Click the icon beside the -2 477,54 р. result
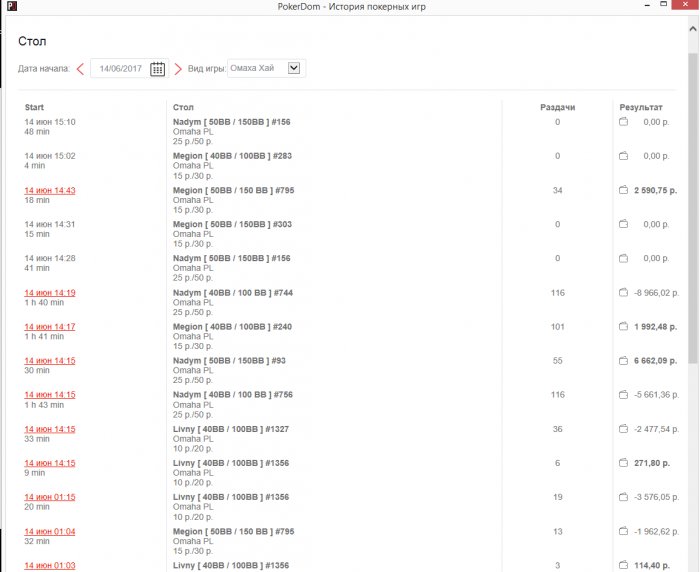The width and height of the screenshot is (700, 572). point(623,429)
